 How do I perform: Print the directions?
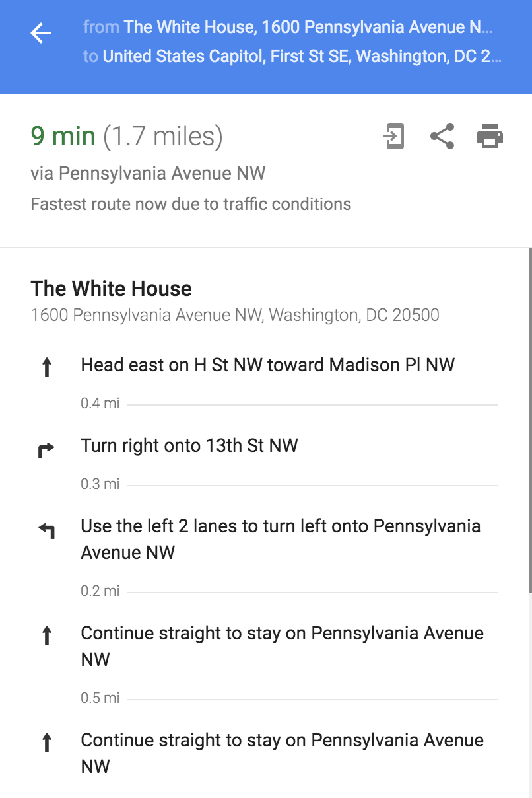pos(490,137)
